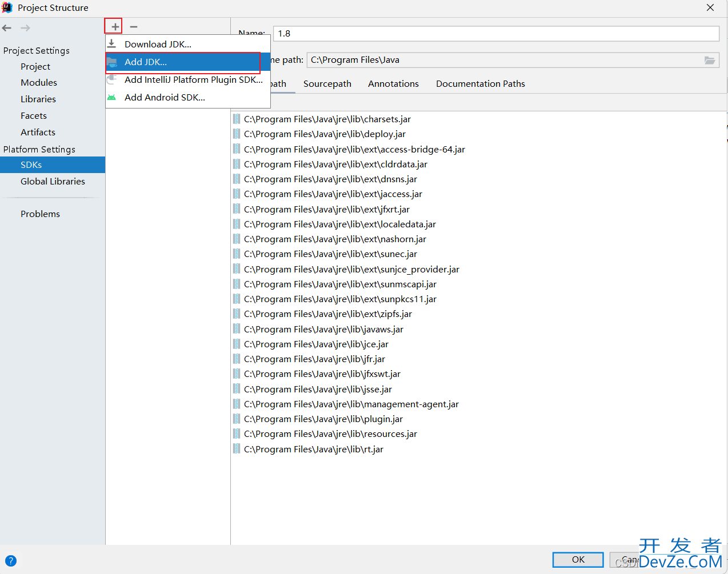Click the Android robot icon in the menu
The height and width of the screenshot is (574, 728).
pyautogui.click(x=112, y=97)
